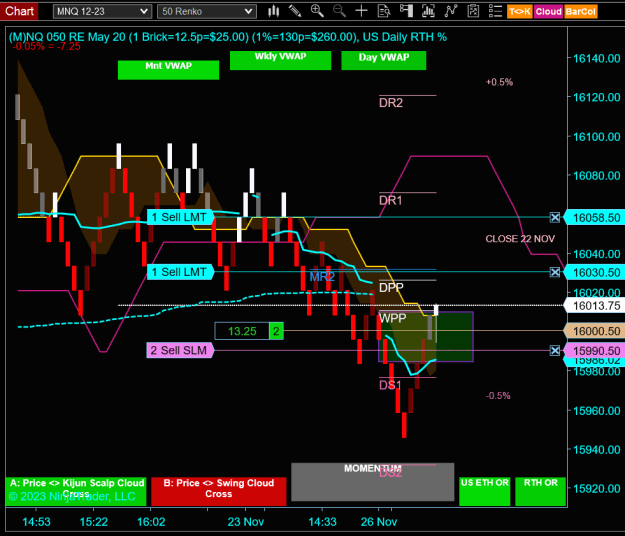Click the -0.5% level label
This screenshot has height=536, width=625.
pos(498,396)
